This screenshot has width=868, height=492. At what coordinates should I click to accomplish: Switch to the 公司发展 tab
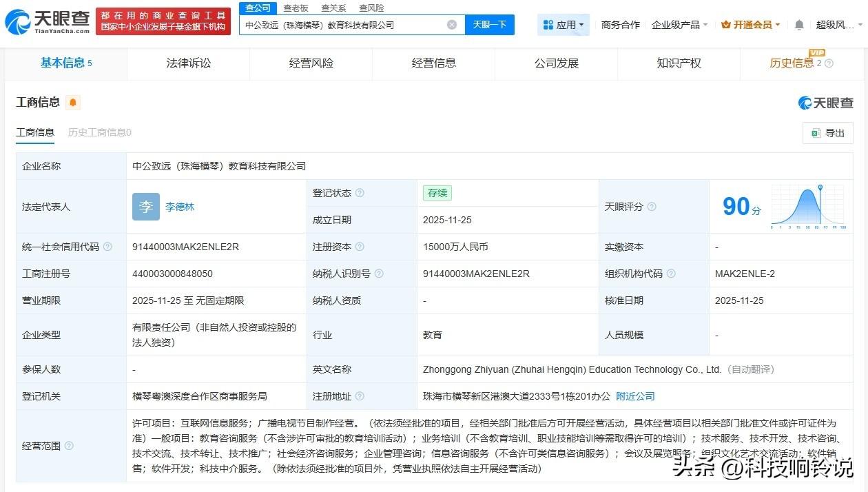coord(557,63)
